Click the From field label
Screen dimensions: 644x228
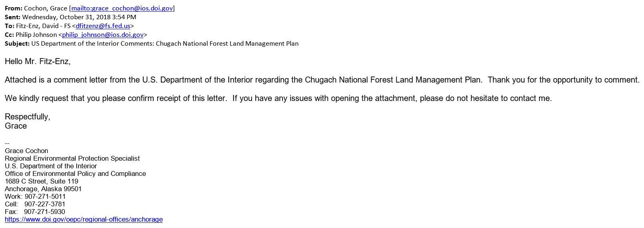point(14,8)
